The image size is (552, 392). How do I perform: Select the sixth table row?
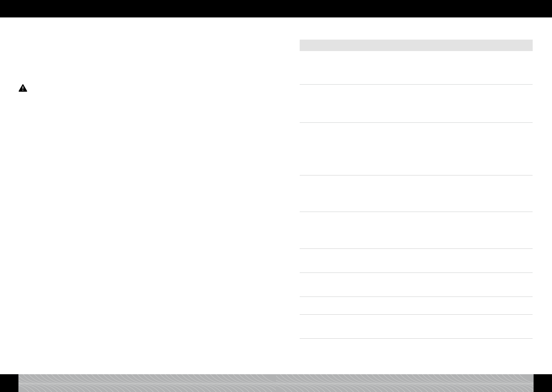click(x=416, y=261)
